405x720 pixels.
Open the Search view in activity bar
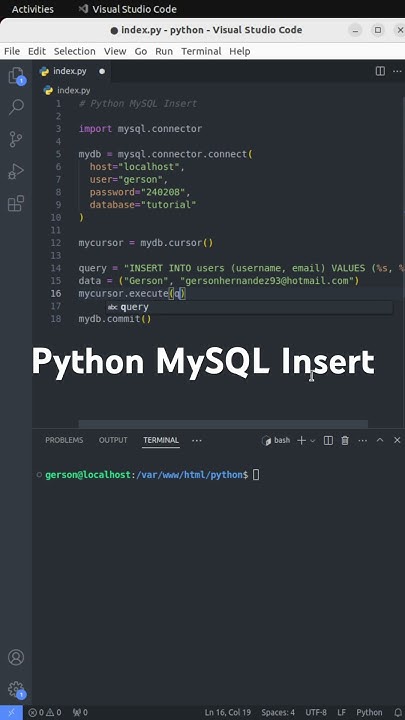tap(16, 107)
